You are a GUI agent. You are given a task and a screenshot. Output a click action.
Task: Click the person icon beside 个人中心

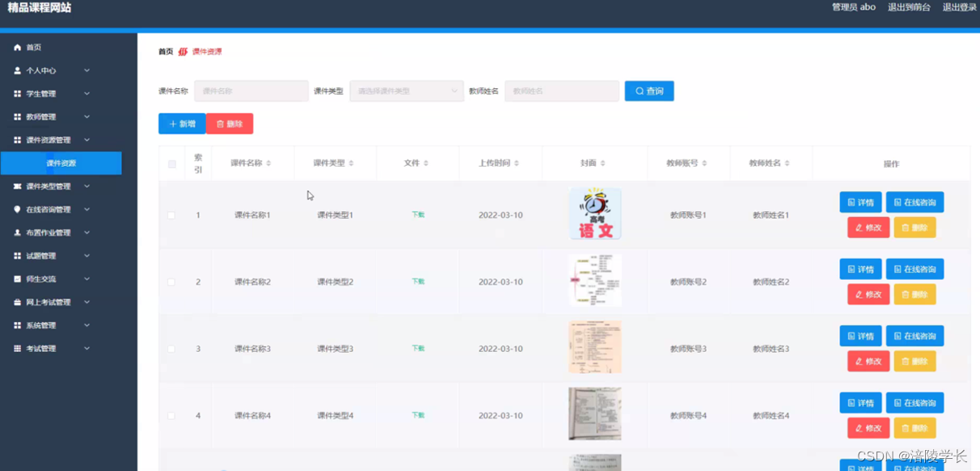[x=18, y=70]
